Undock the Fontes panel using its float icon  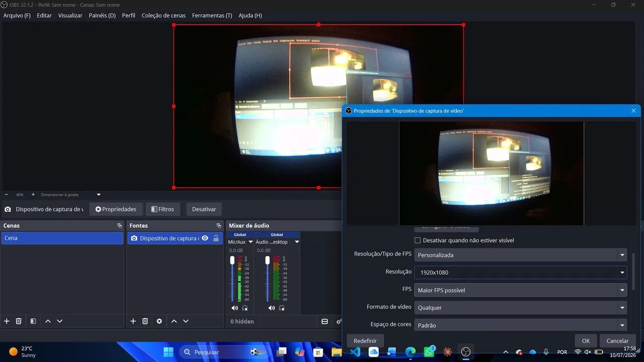218,226
